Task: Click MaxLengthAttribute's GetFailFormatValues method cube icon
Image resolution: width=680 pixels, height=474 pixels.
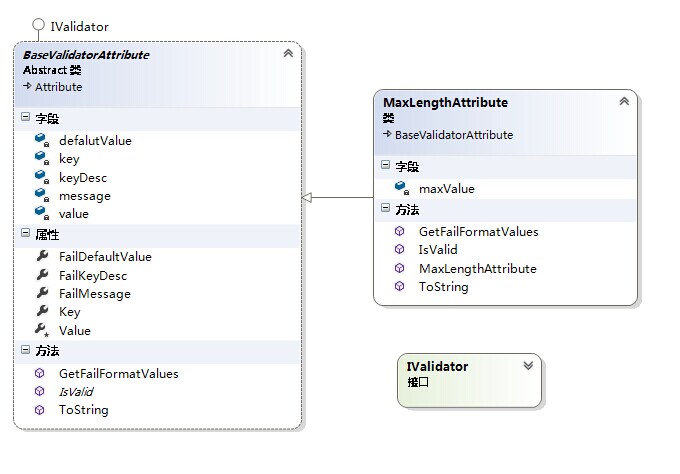Action: [x=399, y=231]
